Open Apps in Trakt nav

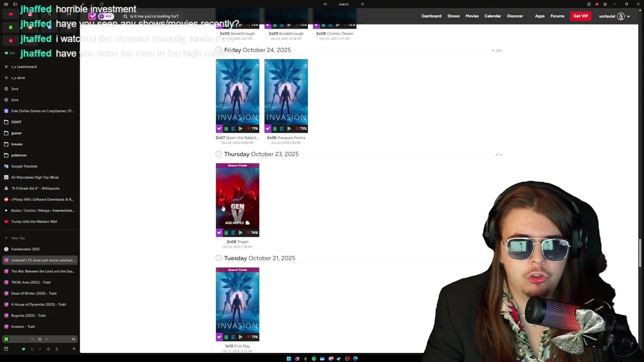tap(539, 16)
